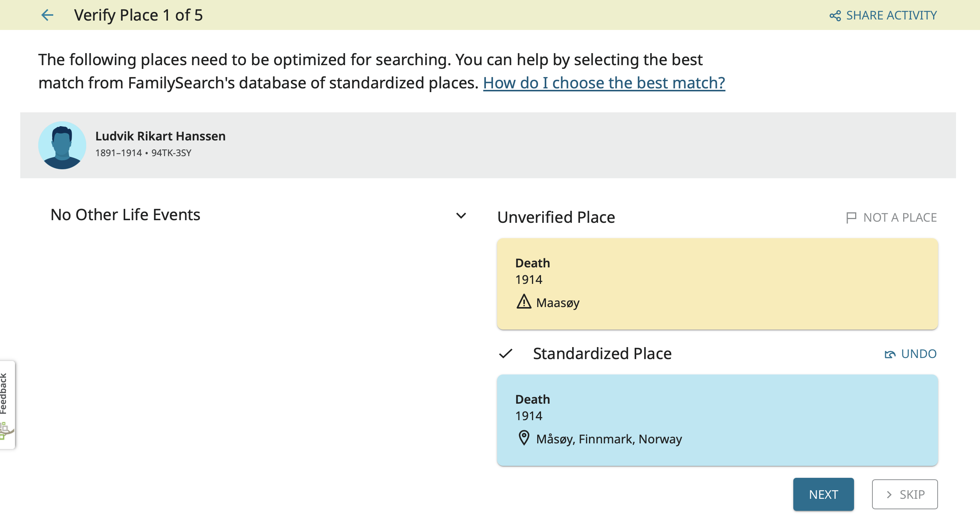The height and width of the screenshot is (531, 980).
Task: Click the NOT A PLACE label
Action: pos(900,218)
